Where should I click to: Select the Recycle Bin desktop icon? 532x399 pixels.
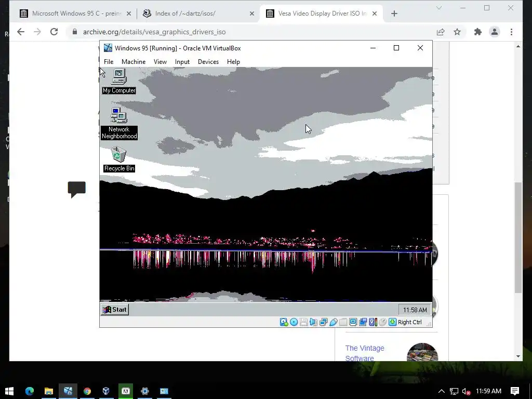(x=119, y=159)
